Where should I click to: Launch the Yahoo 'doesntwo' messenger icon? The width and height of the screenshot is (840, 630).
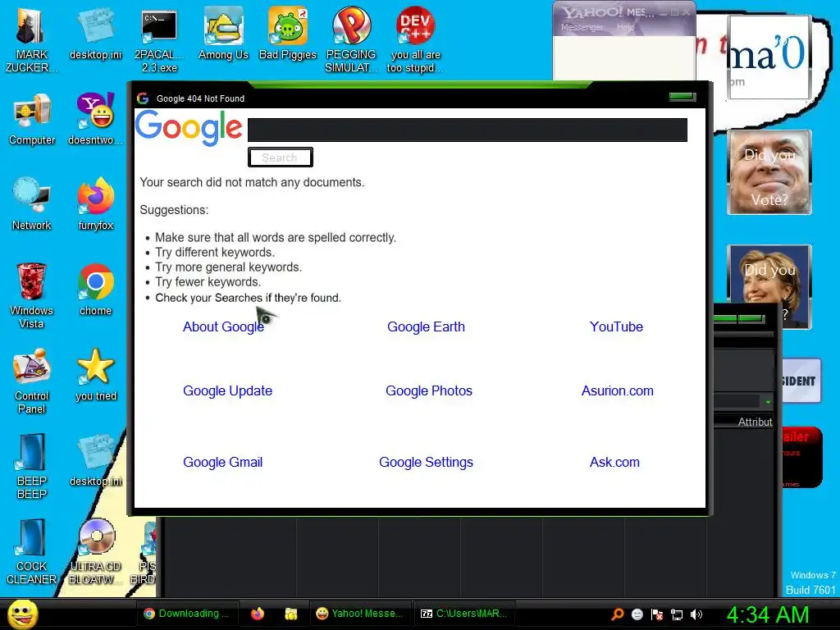coord(95,119)
